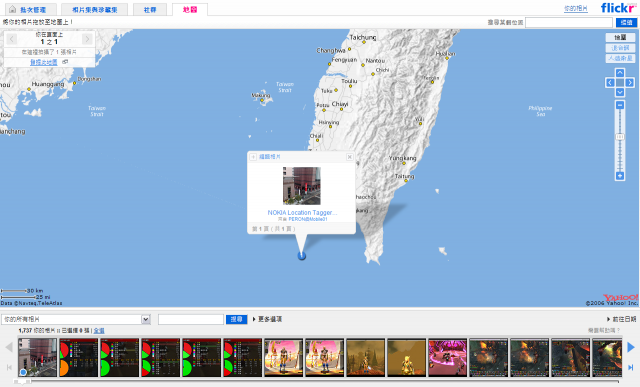Expand the 前往日期 jump-to-date control
Screen dimensions: 640x387
pos(622,319)
